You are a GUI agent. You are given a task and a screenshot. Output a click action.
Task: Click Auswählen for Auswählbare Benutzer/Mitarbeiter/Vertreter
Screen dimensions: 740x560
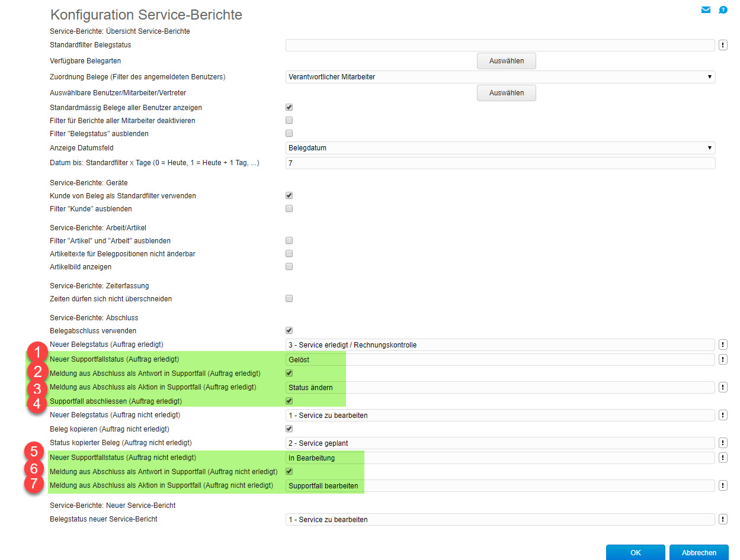pyautogui.click(x=506, y=93)
